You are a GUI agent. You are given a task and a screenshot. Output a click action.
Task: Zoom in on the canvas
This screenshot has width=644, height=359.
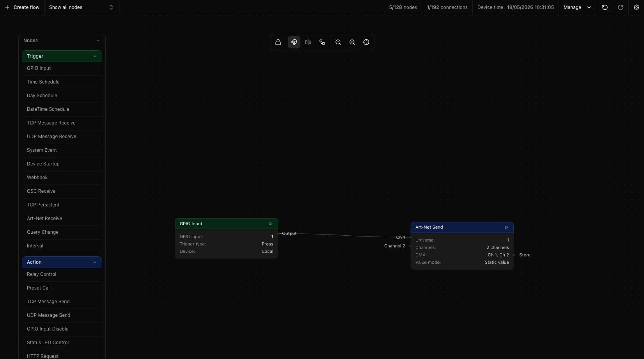[352, 42]
